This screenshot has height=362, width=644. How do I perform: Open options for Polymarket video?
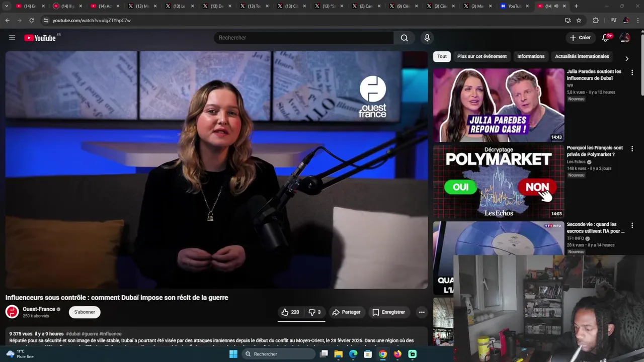point(632,149)
